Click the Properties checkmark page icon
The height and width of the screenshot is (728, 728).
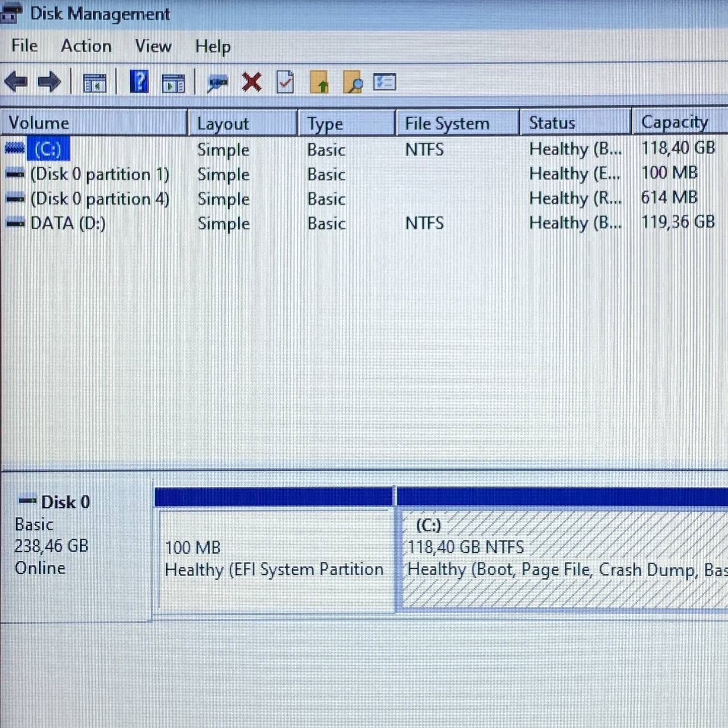[286, 82]
